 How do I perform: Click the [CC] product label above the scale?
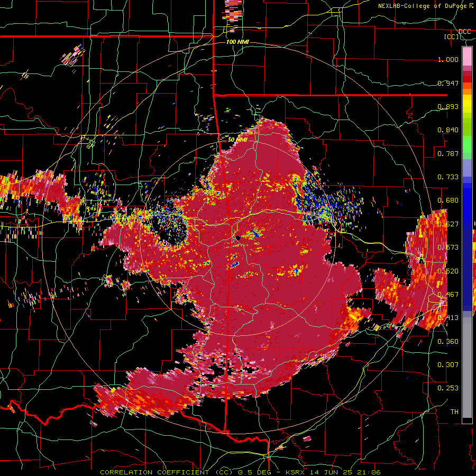click(x=452, y=36)
